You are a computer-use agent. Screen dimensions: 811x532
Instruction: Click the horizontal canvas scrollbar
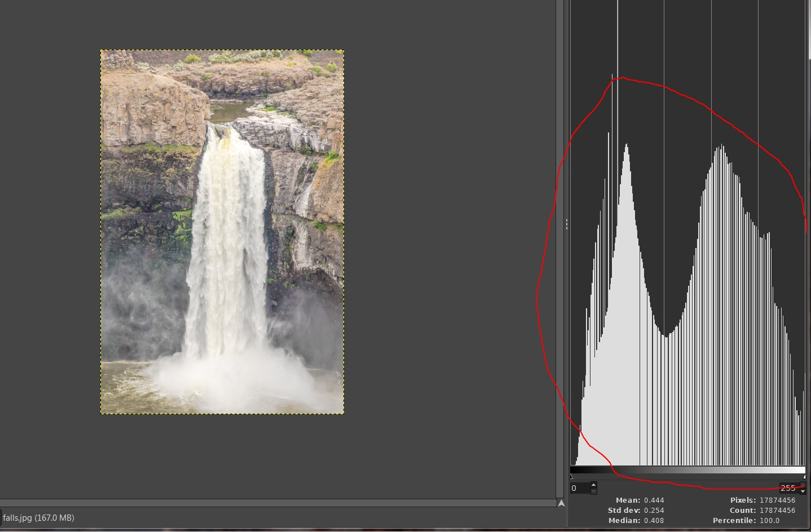(278, 503)
